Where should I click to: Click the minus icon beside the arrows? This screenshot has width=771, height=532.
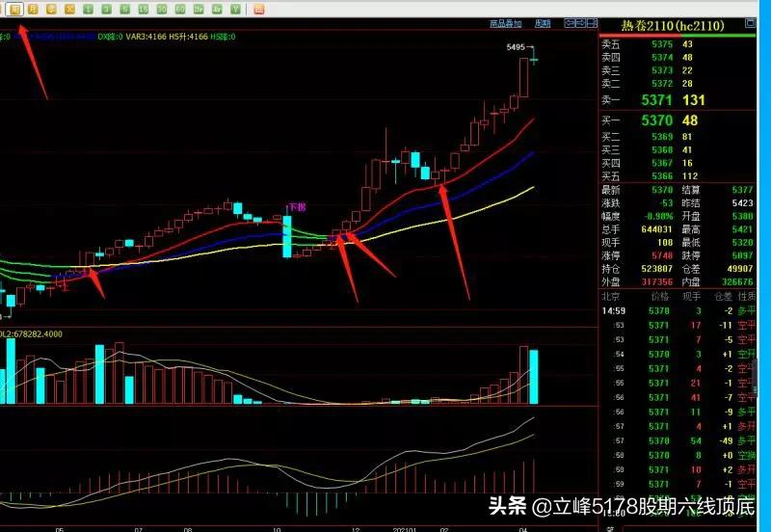pos(592,22)
